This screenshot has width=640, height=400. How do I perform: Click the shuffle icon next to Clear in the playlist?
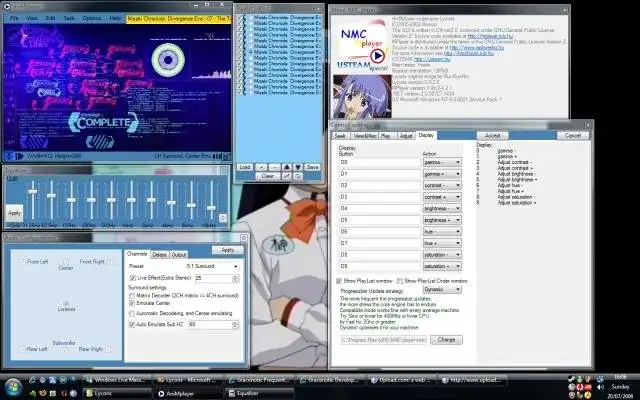[287, 176]
